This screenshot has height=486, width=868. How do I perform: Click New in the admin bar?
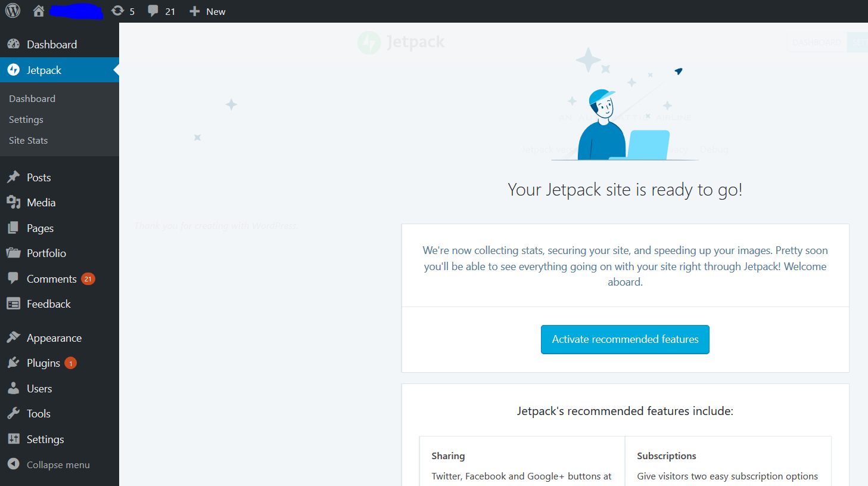216,11
